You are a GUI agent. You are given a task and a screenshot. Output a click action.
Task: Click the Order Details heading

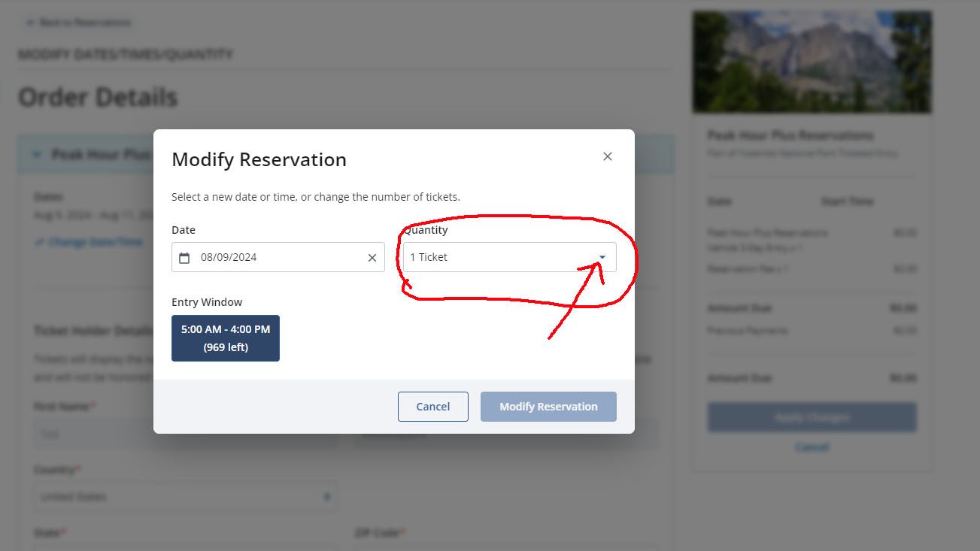98,97
